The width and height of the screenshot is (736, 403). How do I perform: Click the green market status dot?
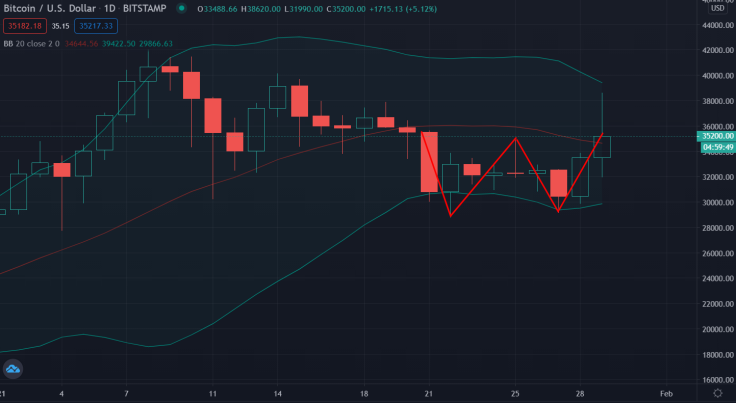181,8
